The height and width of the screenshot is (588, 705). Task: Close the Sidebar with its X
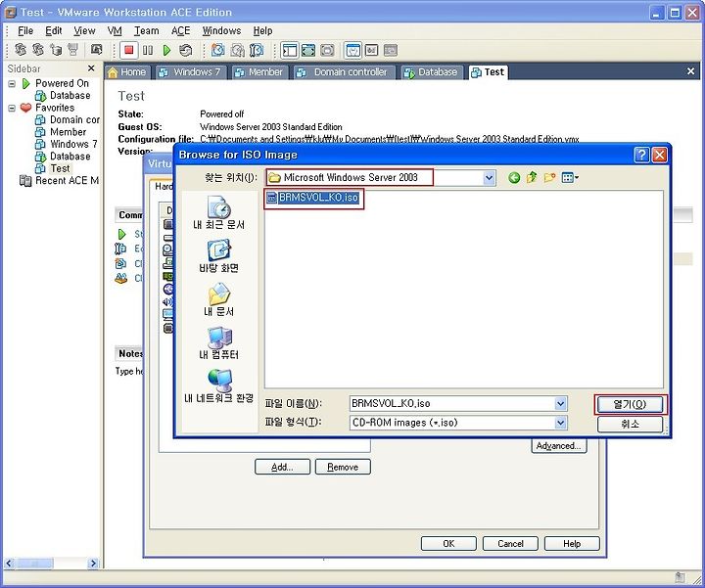click(x=91, y=68)
